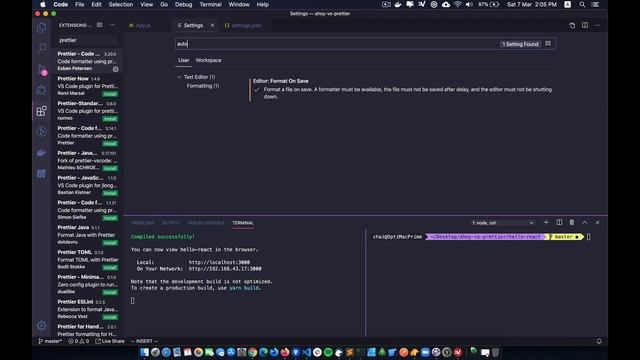Image resolution: width=640 pixels, height=360 pixels.
Task: Open the Terminal menu in menu bar
Action: [210, 4]
